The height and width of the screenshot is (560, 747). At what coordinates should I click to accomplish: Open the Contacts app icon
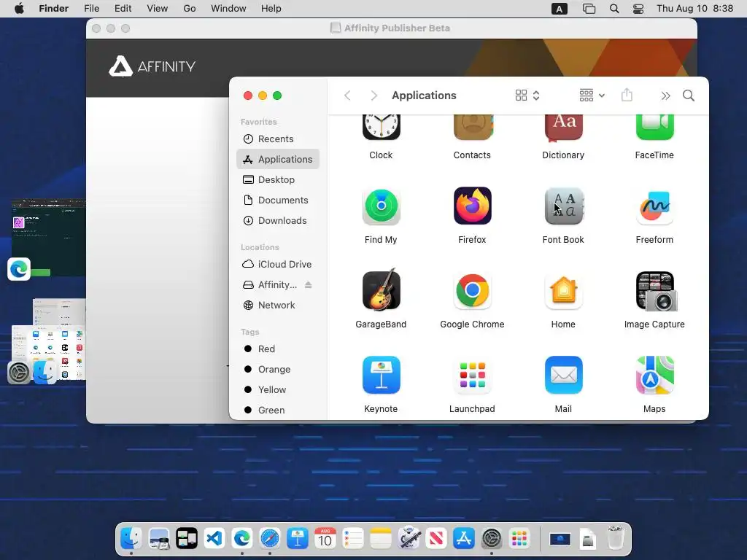[473, 127]
